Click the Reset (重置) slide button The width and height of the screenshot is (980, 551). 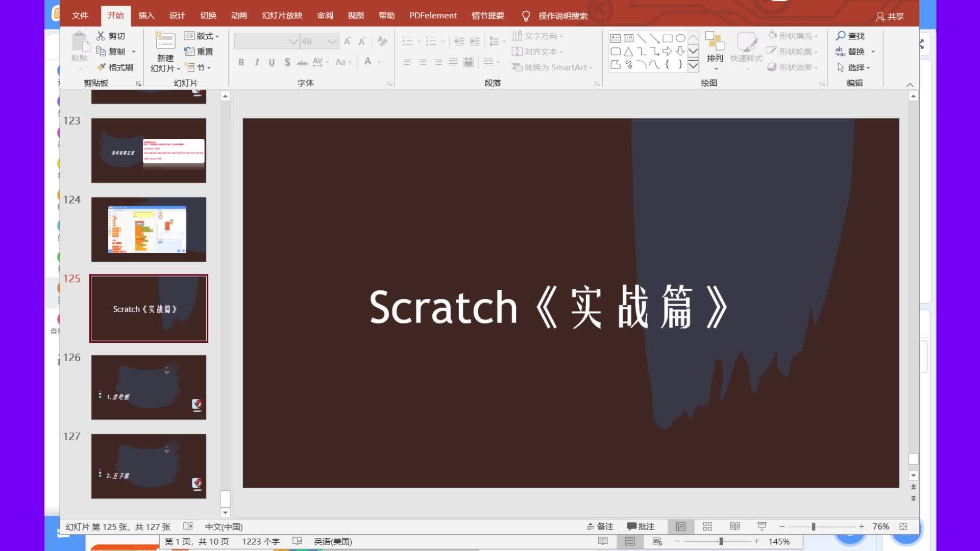199,52
